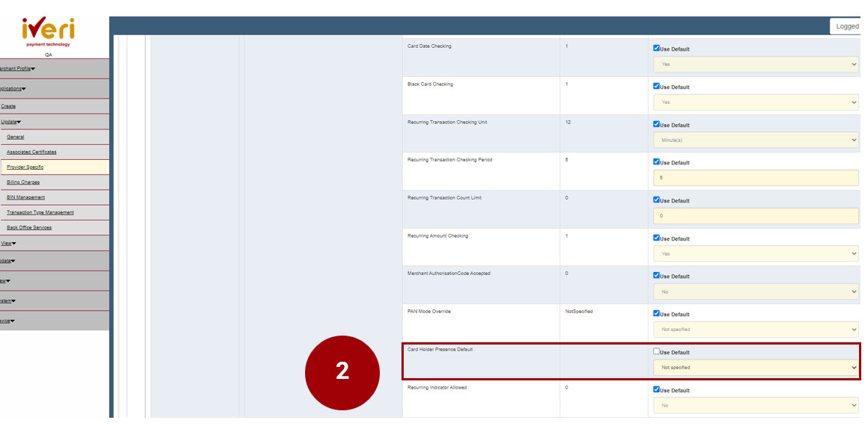The width and height of the screenshot is (868, 426).
Task: Click the iVeri payment technology logo
Action: click(48, 31)
